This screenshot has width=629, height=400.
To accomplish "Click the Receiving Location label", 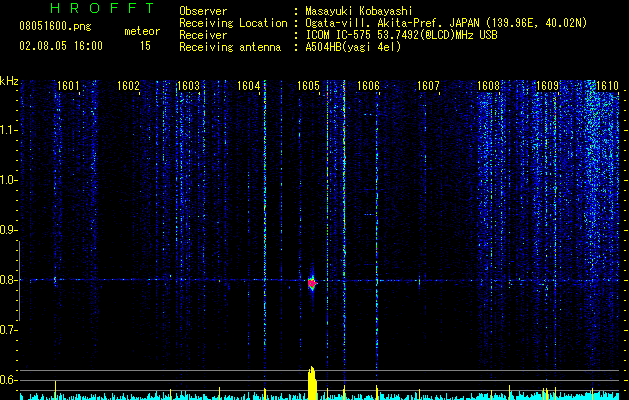I will pos(233,23).
